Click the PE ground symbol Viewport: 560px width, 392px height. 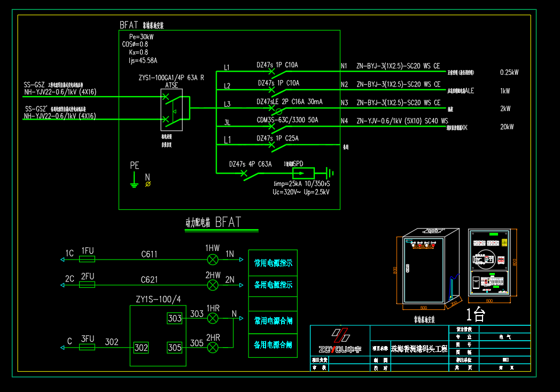pos(134,179)
